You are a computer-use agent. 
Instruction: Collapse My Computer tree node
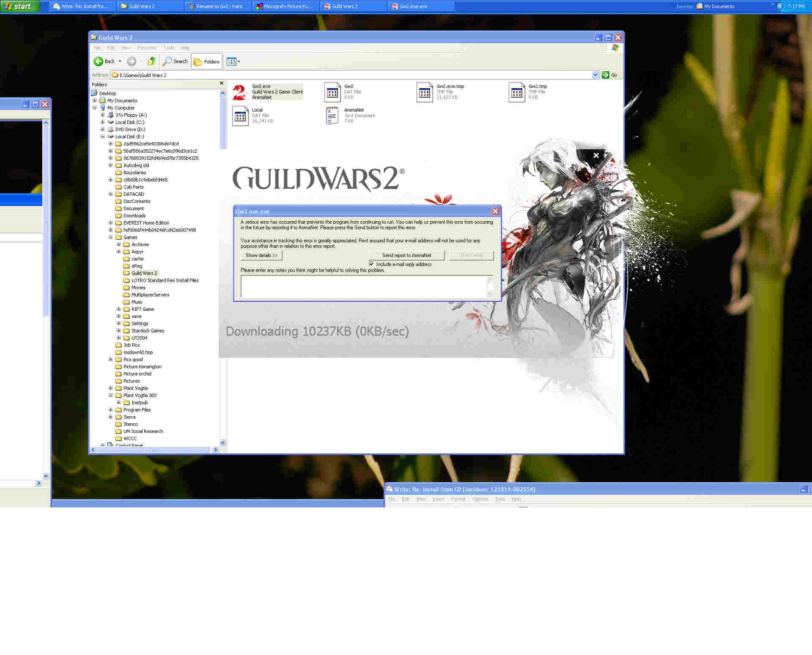95,108
